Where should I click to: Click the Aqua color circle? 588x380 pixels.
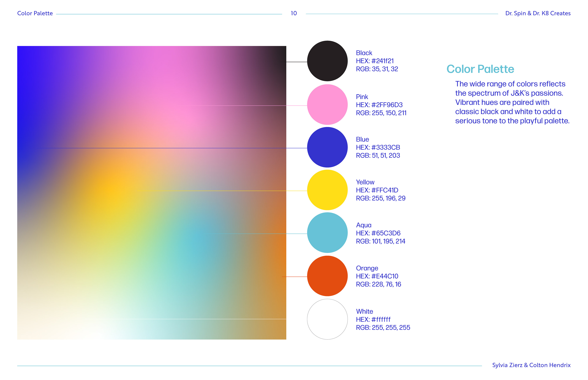[327, 233]
